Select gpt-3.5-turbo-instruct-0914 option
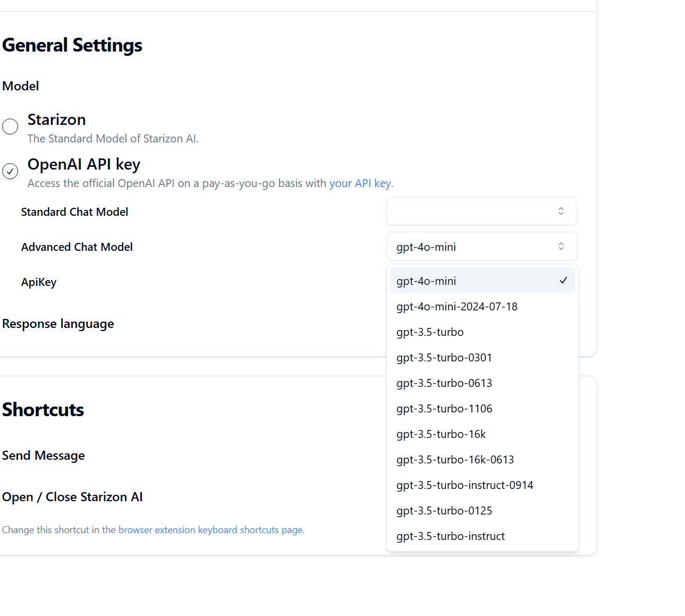 tap(482, 485)
